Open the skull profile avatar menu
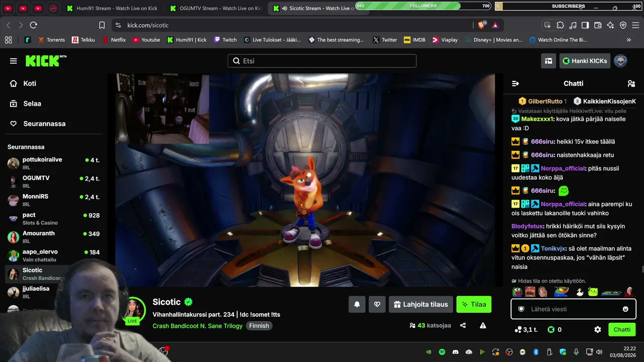The height and width of the screenshot is (362, 644). coord(620,61)
